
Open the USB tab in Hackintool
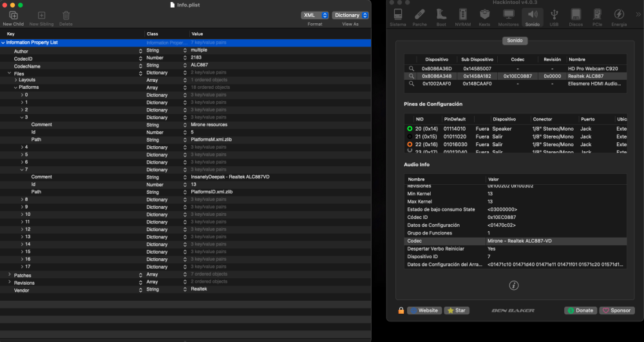[x=554, y=17]
